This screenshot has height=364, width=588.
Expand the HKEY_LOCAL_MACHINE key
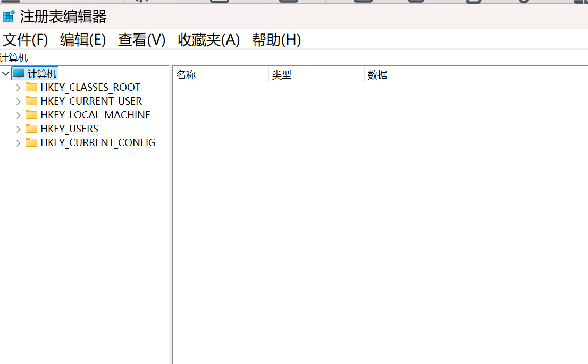pos(18,115)
